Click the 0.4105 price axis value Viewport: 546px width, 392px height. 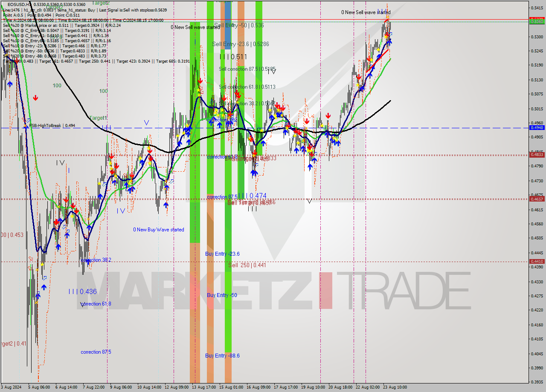point(537,339)
